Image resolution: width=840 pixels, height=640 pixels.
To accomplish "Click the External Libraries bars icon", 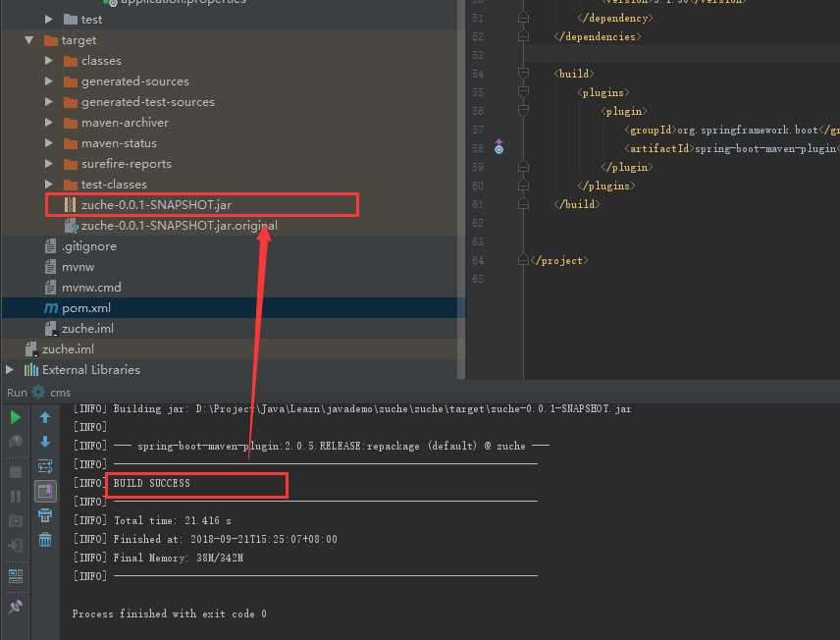I will (31, 369).
